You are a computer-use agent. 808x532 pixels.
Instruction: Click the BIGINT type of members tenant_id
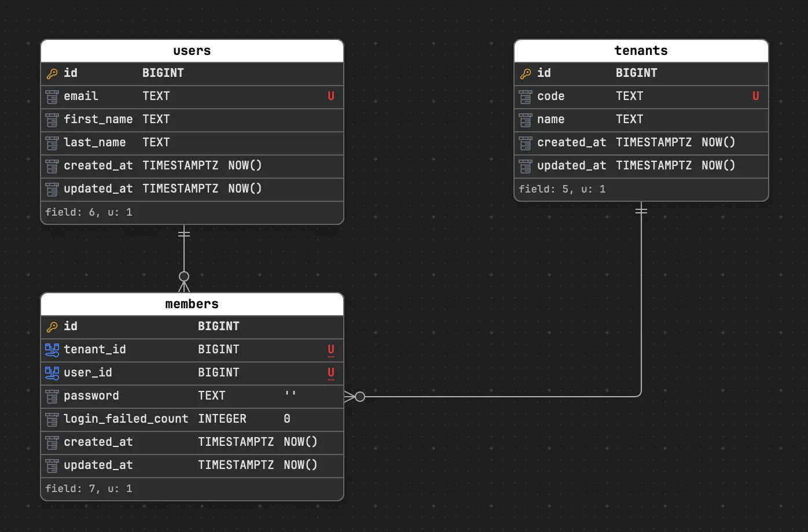pyautogui.click(x=219, y=349)
